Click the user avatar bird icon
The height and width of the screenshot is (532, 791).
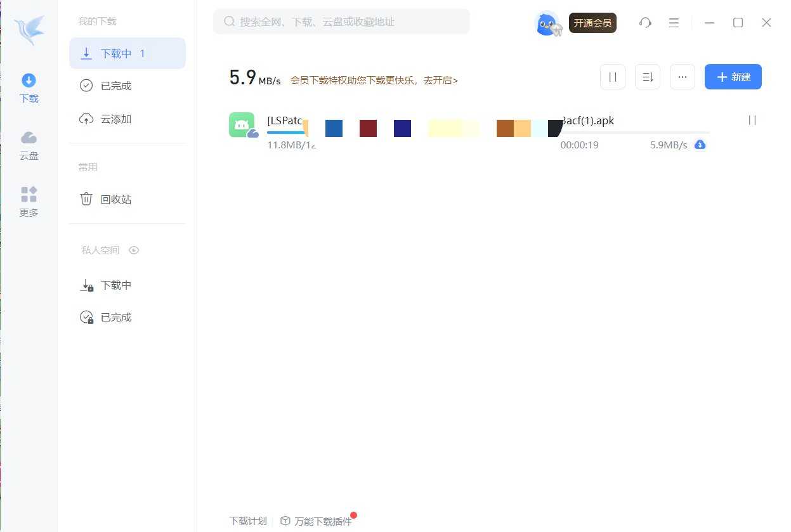tap(547, 23)
